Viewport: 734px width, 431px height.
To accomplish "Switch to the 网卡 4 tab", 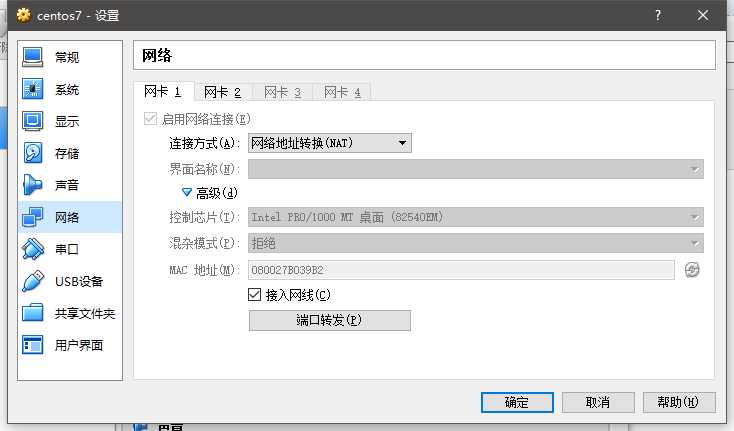I will point(342,92).
